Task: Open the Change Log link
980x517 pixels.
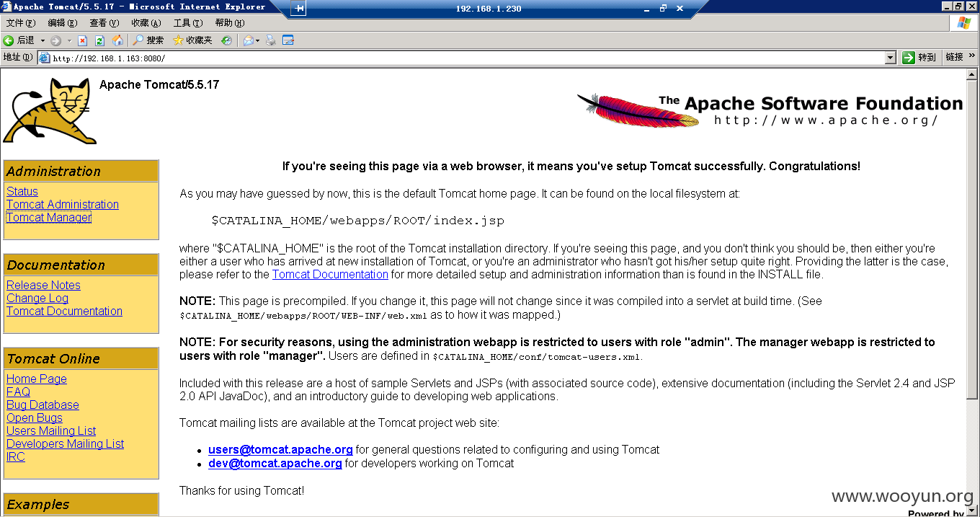Action: click(x=37, y=298)
